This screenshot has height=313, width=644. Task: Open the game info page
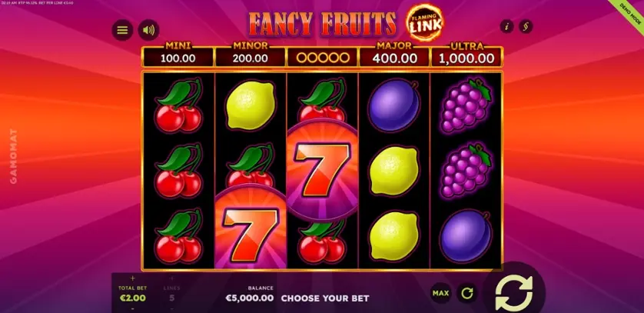tap(506, 27)
